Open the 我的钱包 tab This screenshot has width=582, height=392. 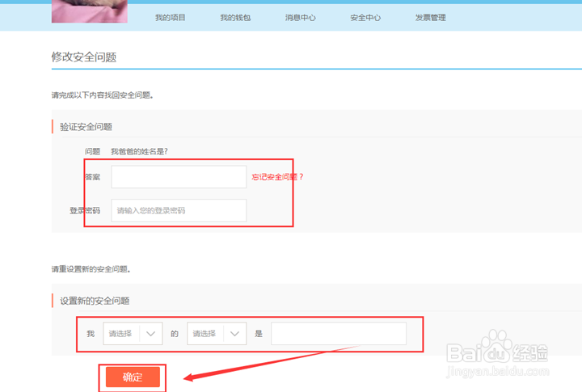click(235, 18)
